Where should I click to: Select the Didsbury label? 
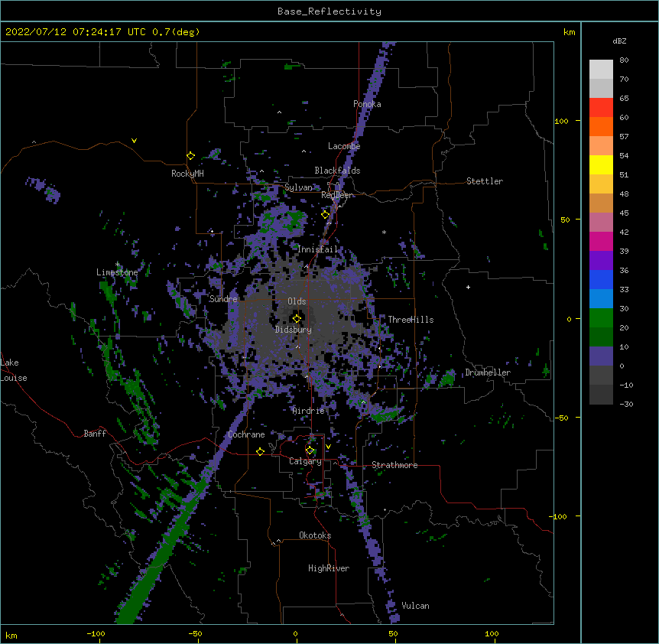294,330
